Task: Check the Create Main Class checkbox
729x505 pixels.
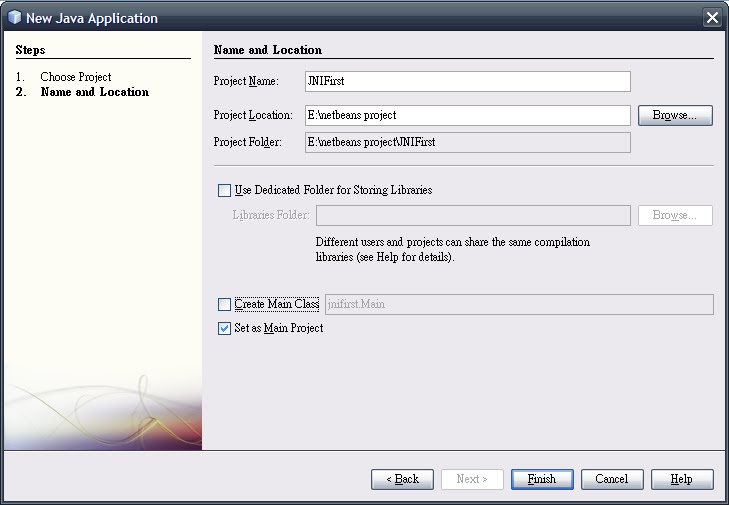Action: click(x=224, y=304)
